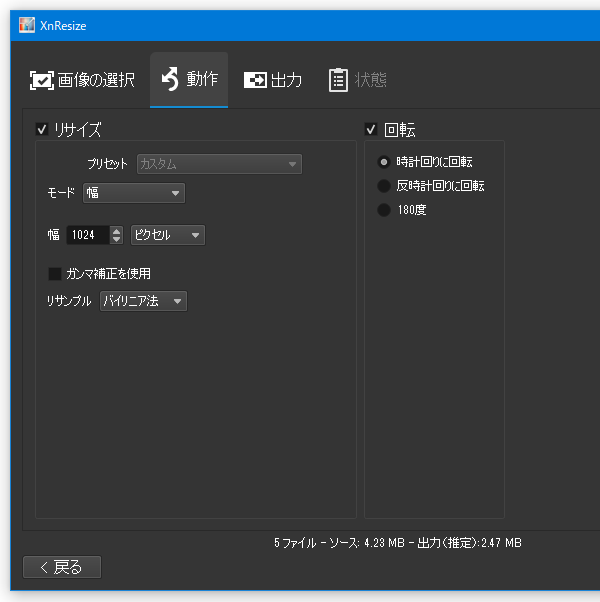The height and width of the screenshot is (602, 600).
Task: Open the リサンプル dropdown showing バイリニア法
Action: pos(143,301)
